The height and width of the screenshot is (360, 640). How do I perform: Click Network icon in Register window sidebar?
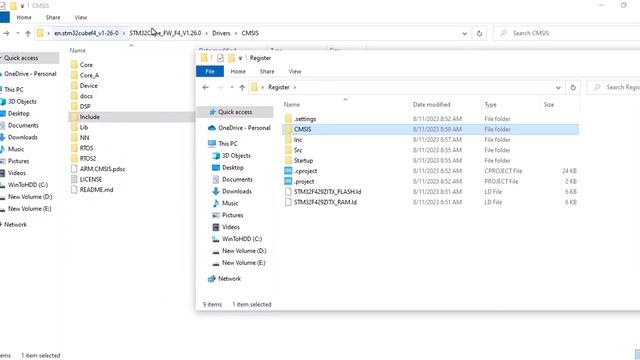pos(212,278)
